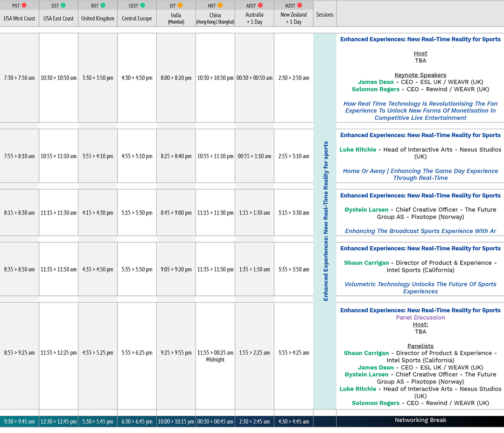504x433 pixels.
Task: Select the Central Europe column header
Action: click(x=137, y=18)
